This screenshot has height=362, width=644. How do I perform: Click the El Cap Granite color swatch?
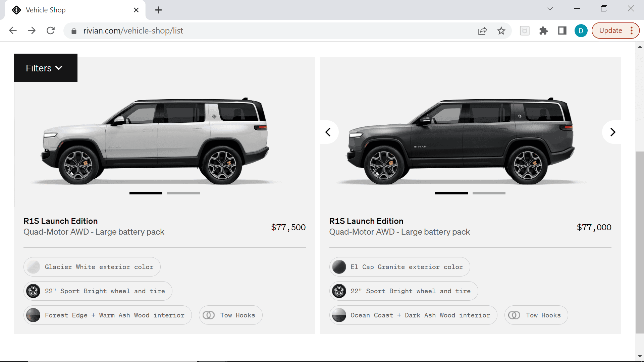tap(339, 267)
